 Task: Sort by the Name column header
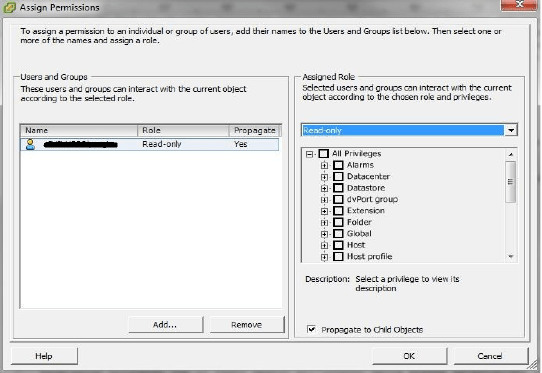[x=79, y=130]
